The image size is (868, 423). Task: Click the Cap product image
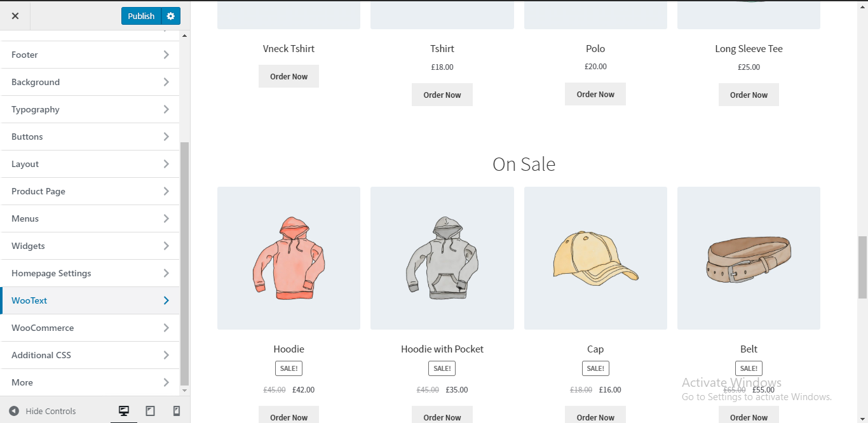[x=595, y=258]
